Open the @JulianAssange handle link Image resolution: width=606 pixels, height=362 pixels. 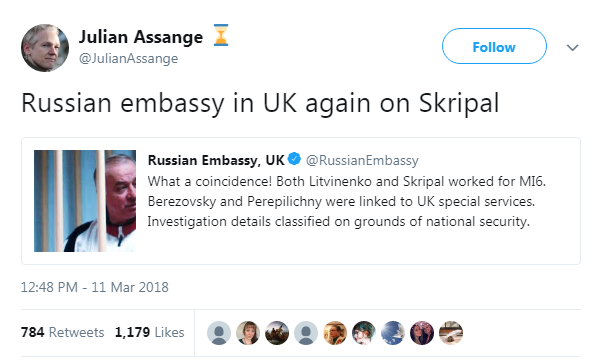tap(128, 59)
